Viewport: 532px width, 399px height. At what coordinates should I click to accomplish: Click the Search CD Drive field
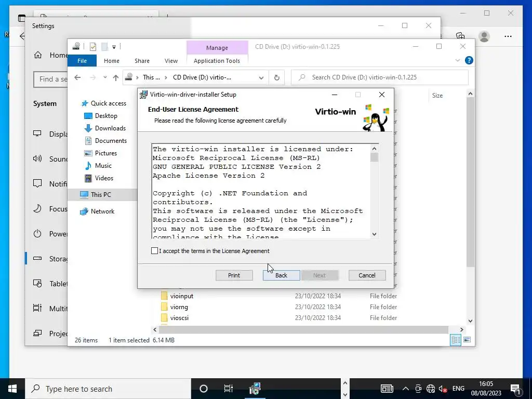coord(380,77)
